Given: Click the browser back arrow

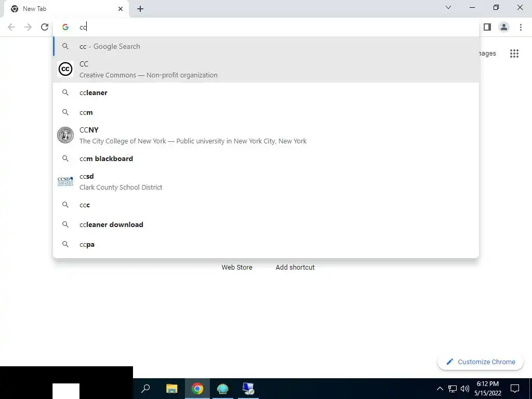Looking at the screenshot, I should pos(11,27).
